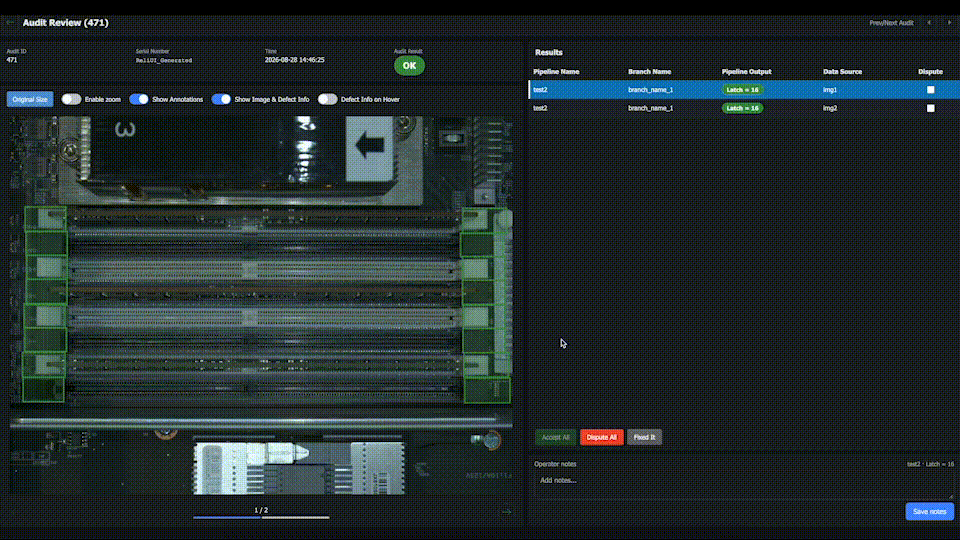Screen dimensions: 960x540
Task: Click the Serial Number value RailUI_Generated
Action: pos(163,61)
